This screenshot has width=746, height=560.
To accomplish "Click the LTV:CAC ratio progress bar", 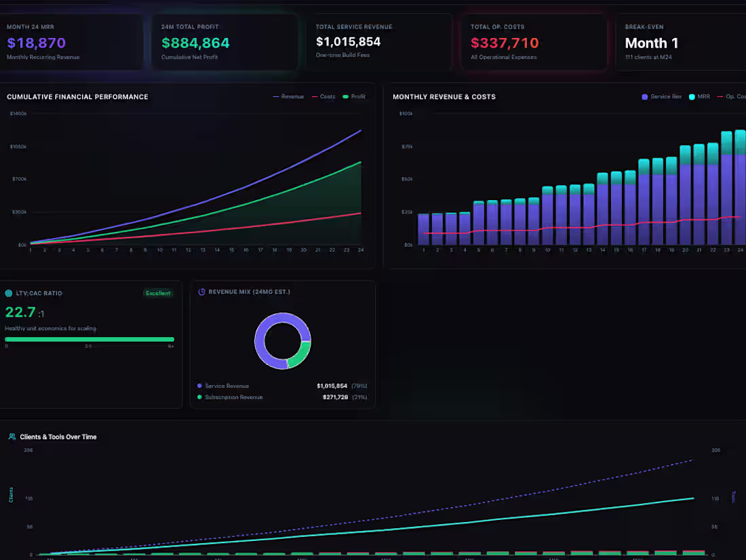I will point(90,339).
